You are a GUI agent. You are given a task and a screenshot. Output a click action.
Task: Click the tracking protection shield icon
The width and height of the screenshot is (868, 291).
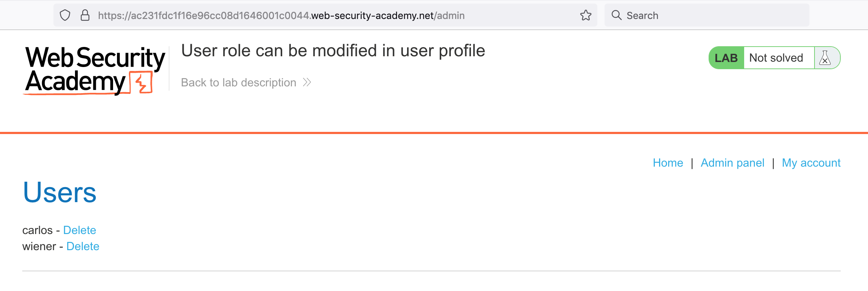(x=65, y=15)
